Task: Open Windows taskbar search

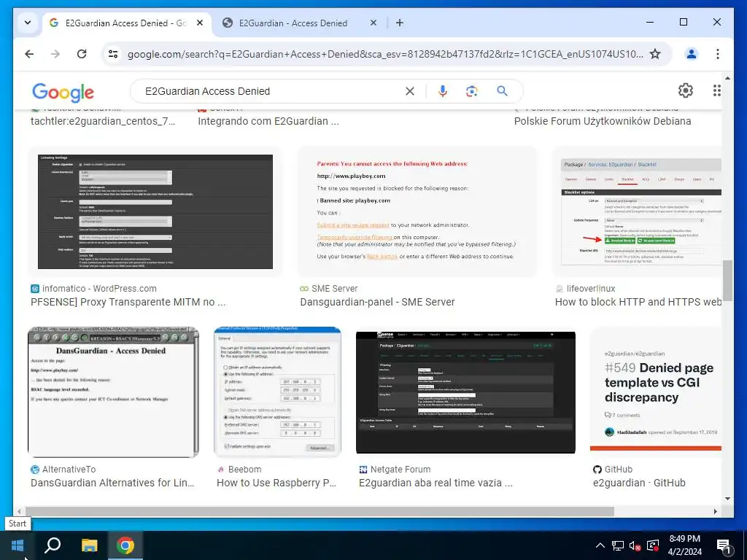Action: [53, 545]
